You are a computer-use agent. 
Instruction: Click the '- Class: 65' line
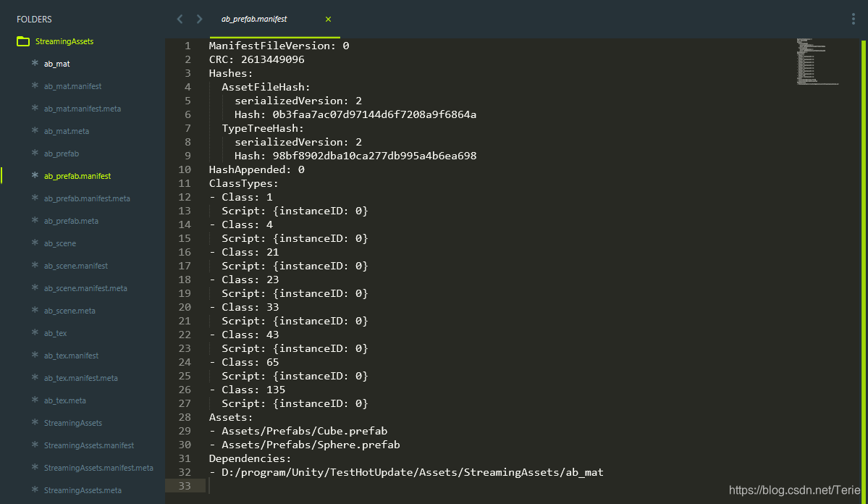click(243, 362)
